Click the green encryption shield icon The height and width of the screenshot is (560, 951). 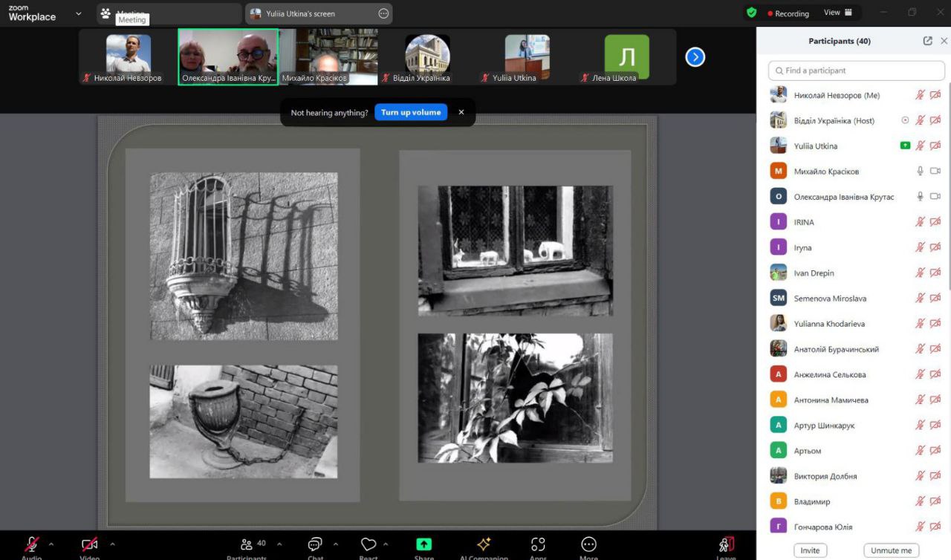(x=752, y=13)
